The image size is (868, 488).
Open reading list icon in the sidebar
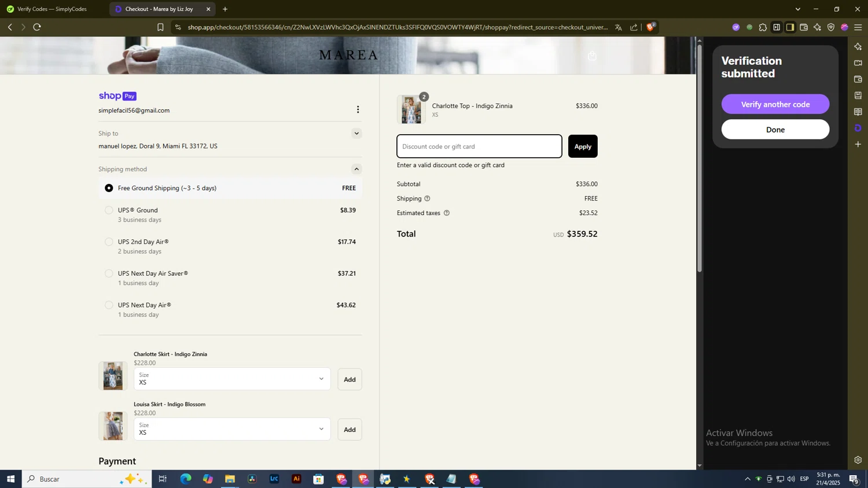tap(858, 112)
